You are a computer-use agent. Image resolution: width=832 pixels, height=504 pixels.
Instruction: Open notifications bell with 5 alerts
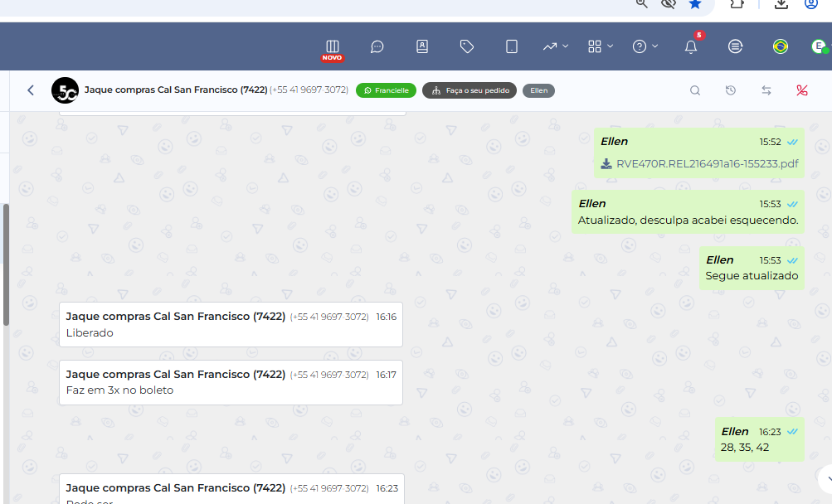tap(691, 46)
